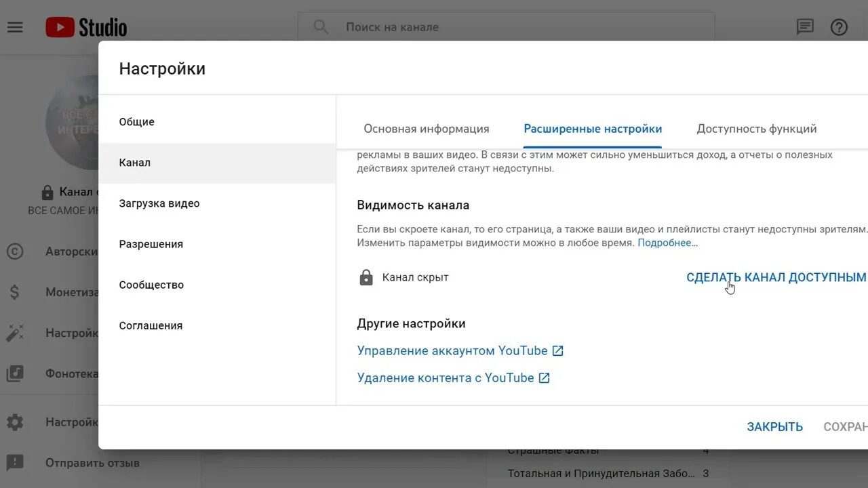Image resolution: width=868 pixels, height=488 pixels.
Task: Click 'Тотальная и Принудительная' row in background list
Action: tap(608, 473)
